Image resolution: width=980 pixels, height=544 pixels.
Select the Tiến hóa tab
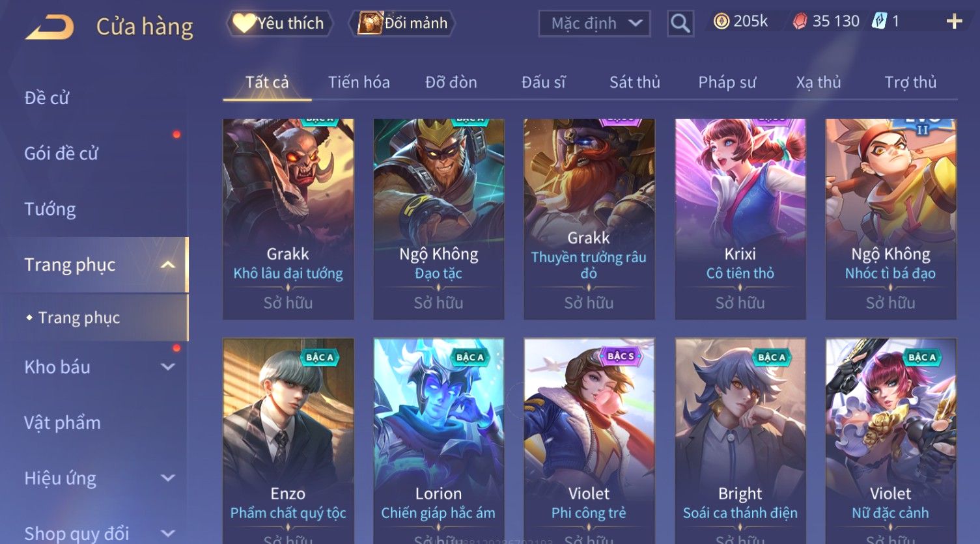point(359,82)
